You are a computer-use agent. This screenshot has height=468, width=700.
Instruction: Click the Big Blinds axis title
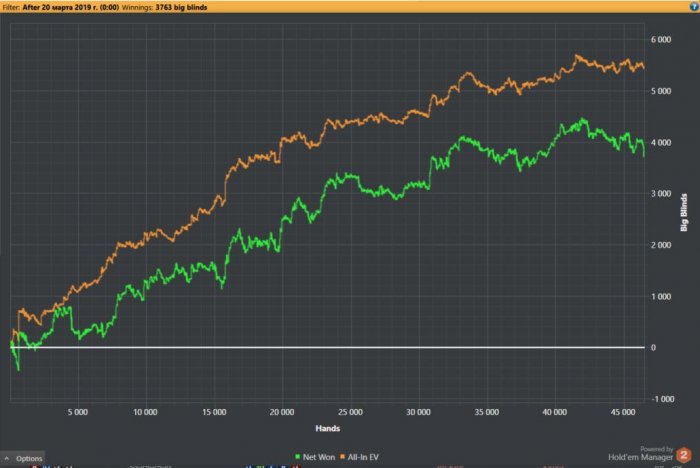point(683,212)
